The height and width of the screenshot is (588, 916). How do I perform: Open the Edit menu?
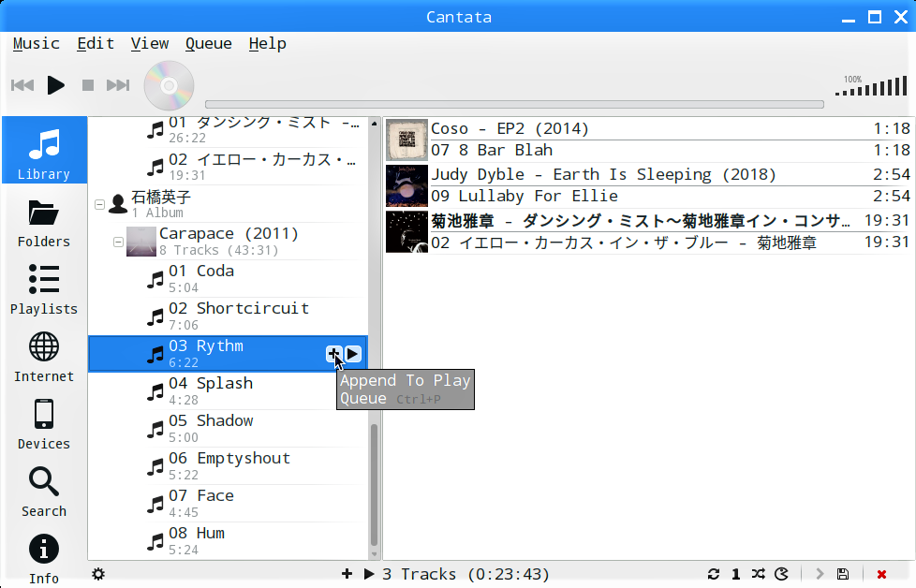tap(96, 44)
